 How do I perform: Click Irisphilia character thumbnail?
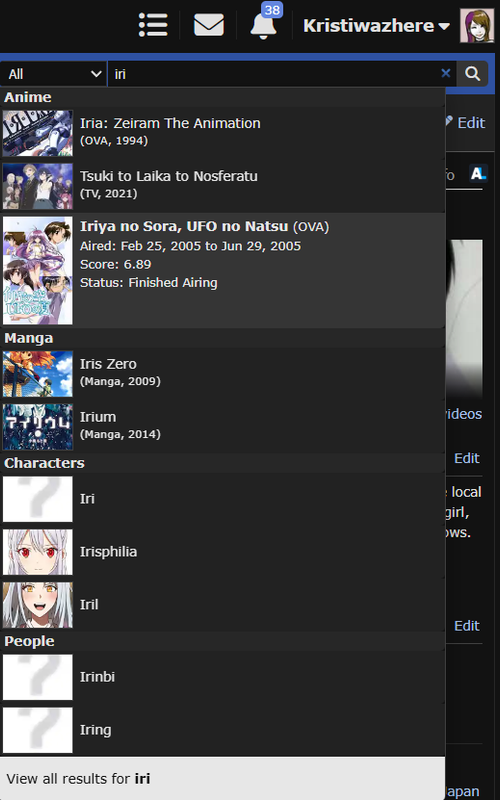pyautogui.click(x=38, y=552)
